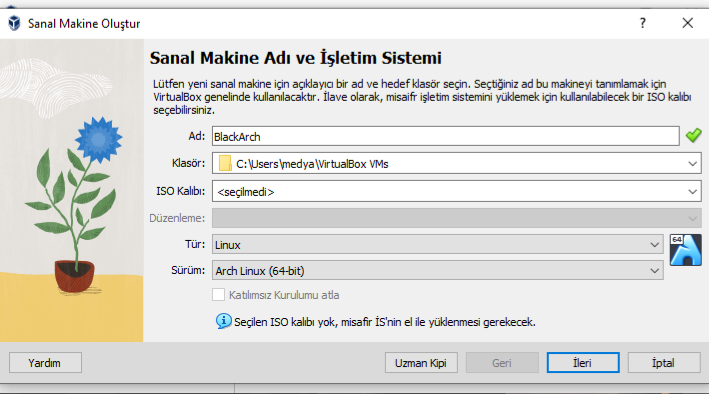Close the Sanal Makine Oluştur dialog

coord(687,23)
